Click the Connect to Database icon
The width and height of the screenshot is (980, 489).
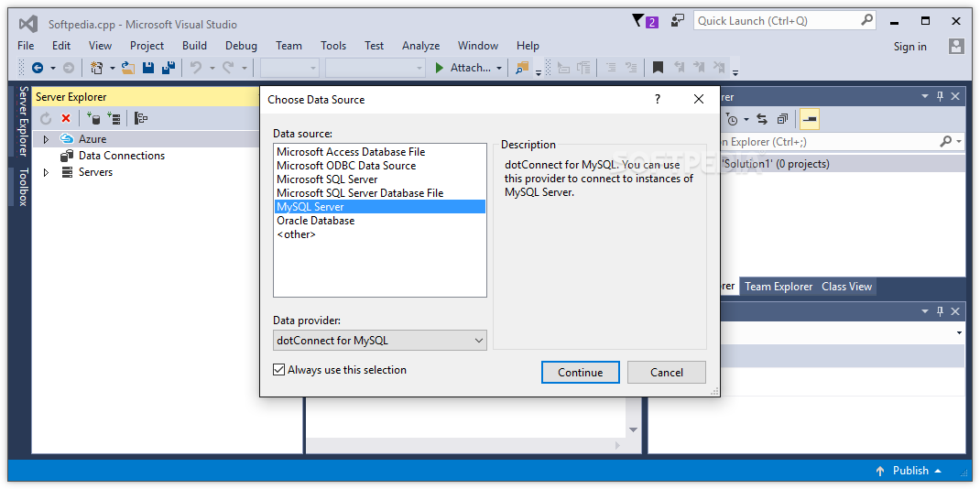click(x=93, y=118)
